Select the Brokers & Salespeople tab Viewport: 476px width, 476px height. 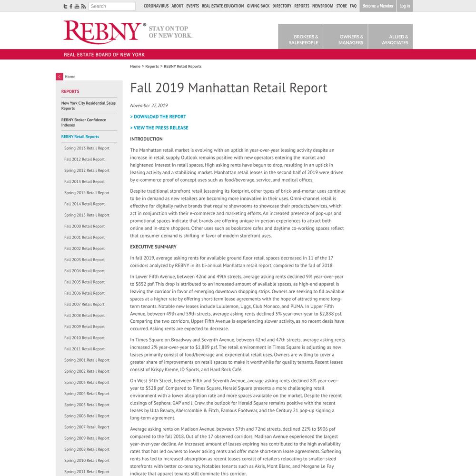[x=300, y=37]
